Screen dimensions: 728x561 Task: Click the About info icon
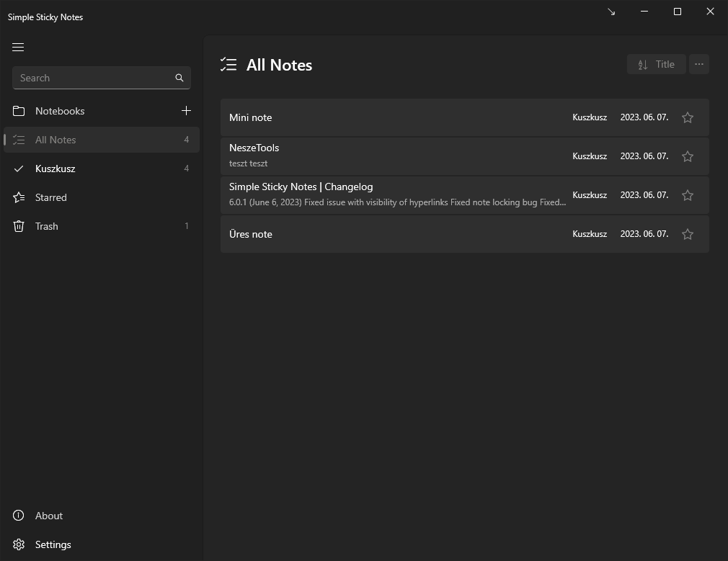[x=19, y=516]
